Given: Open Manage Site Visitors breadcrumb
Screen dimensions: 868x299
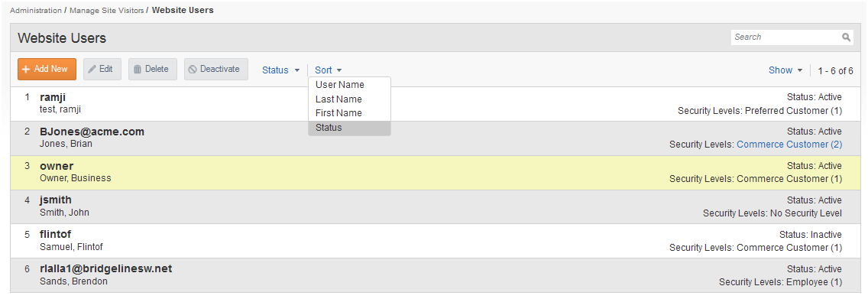Looking at the screenshot, I should click(107, 11).
